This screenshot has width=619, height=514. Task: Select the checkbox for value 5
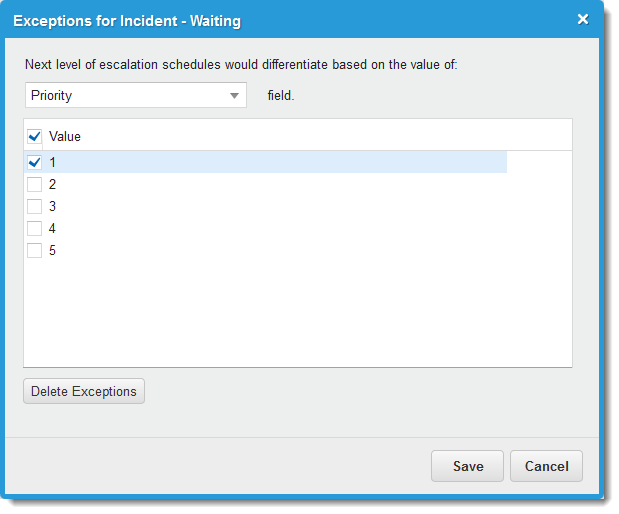click(35, 250)
